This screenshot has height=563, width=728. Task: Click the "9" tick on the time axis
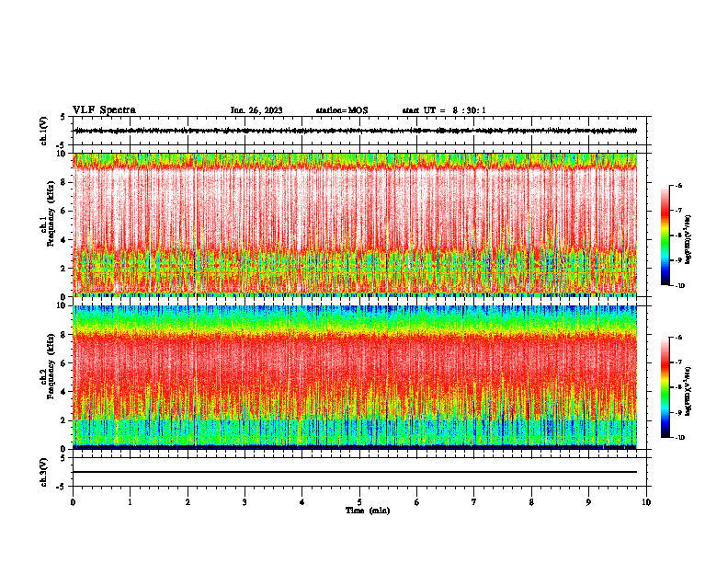tap(588, 502)
